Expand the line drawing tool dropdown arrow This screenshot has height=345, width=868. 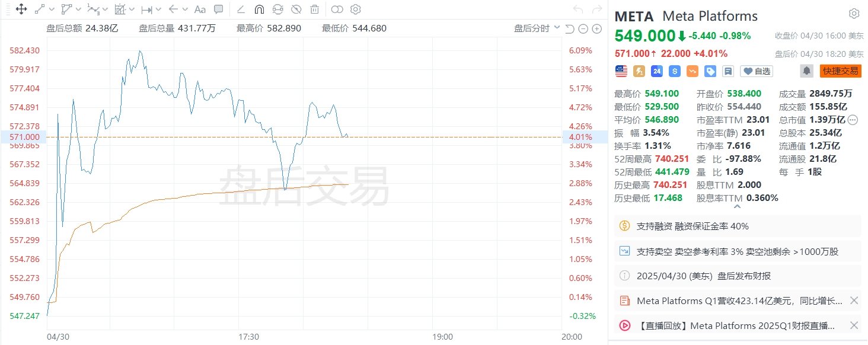pyautogui.click(x=52, y=9)
